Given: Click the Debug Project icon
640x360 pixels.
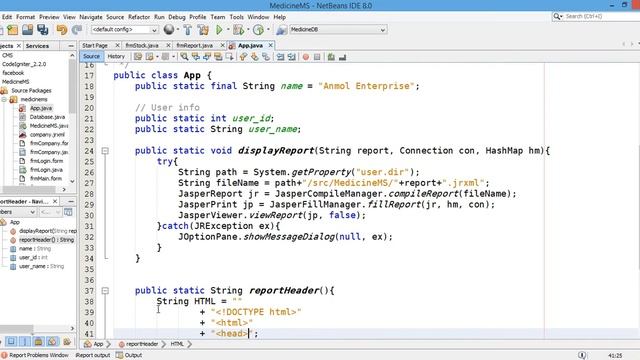Looking at the screenshot, I should (238, 30).
